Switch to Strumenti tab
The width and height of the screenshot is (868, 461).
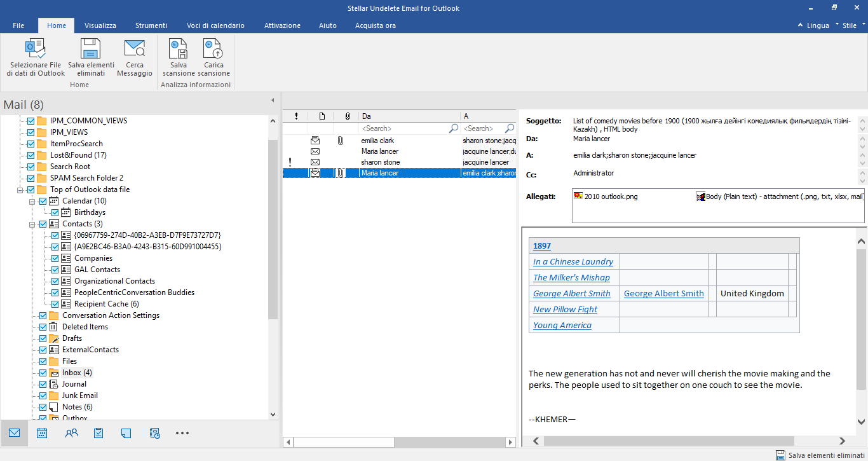coord(151,25)
